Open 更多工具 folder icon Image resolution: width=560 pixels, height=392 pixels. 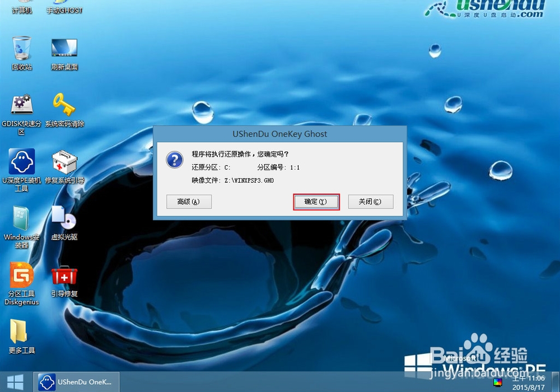coord(21,337)
